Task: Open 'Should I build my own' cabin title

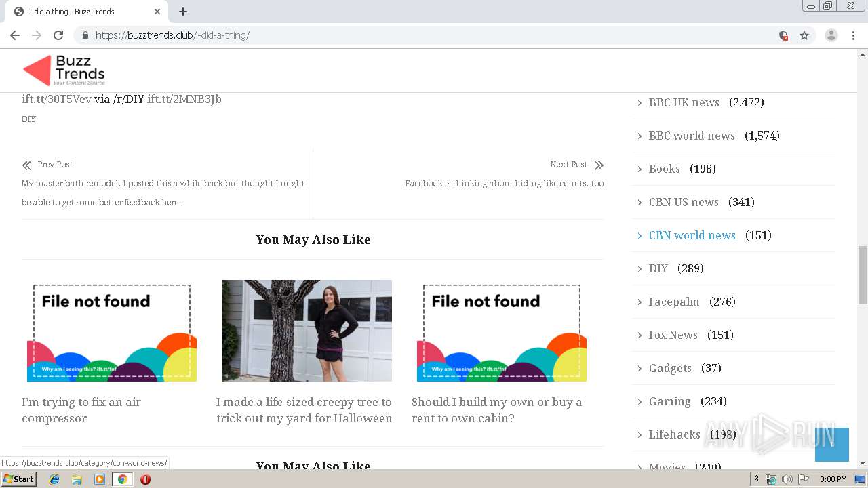Action: [x=497, y=410]
